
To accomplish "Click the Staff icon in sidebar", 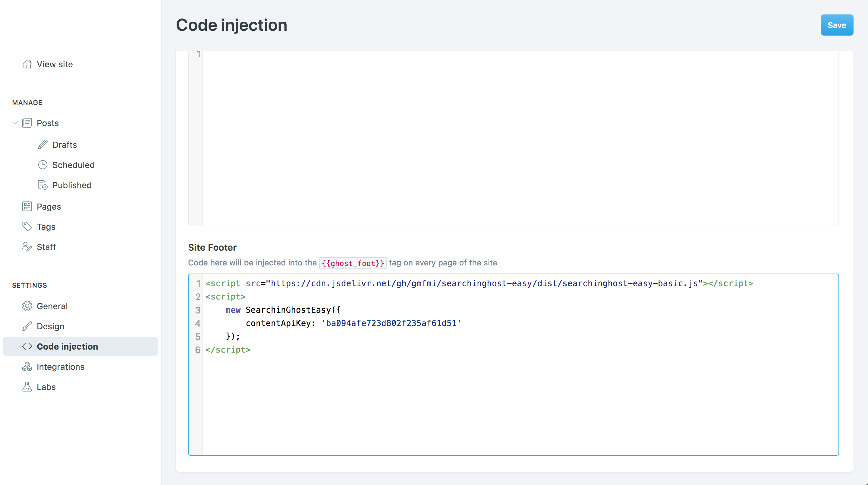I will click(26, 246).
